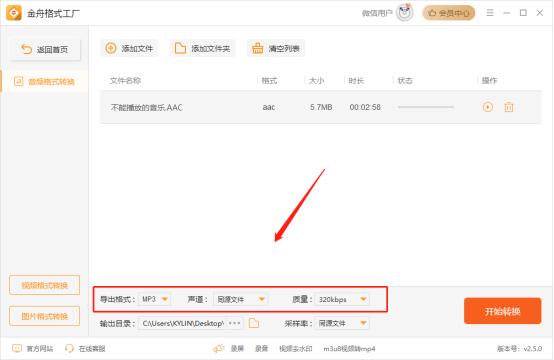Open the 采样率 sample rate dropdown
Viewport: 554px width, 360px height.
[342, 323]
